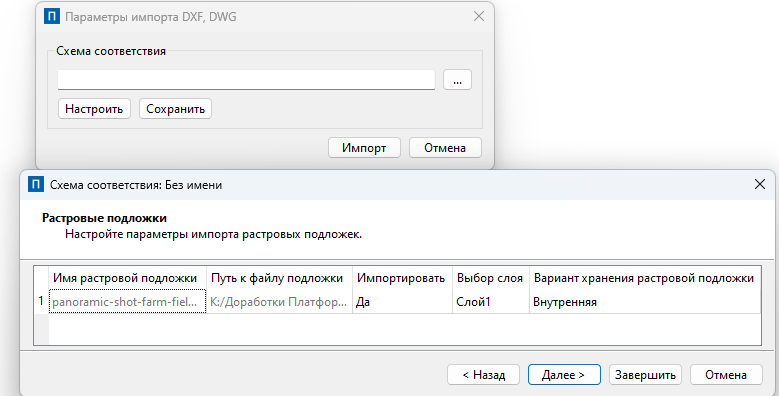Image resolution: width=779 pixels, height=396 pixels.
Task: Open the Внутренняя storage variant cell
Action: [645, 302]
